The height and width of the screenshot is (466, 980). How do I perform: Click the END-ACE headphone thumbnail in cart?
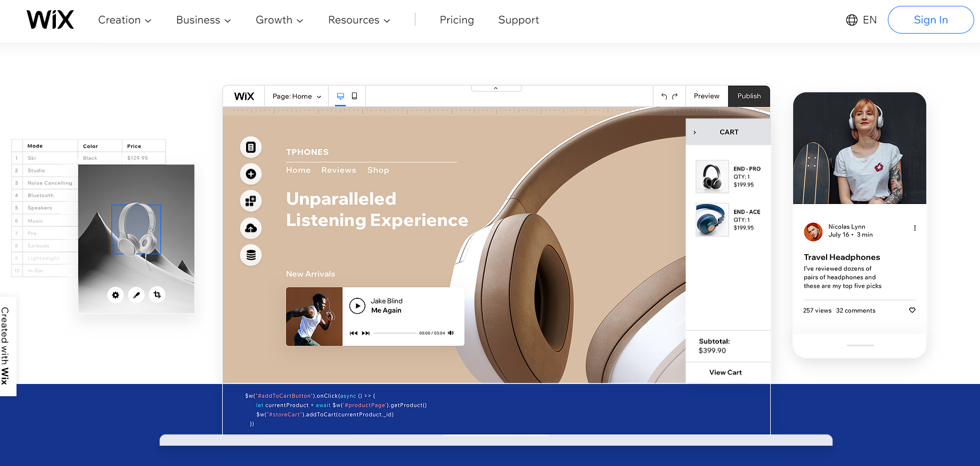712,219
